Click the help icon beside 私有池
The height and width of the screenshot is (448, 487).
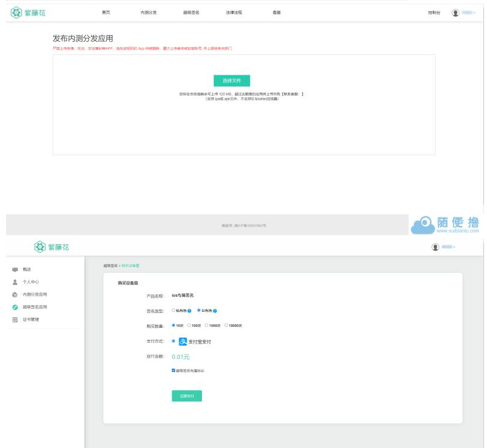click(x=189, y=311)
